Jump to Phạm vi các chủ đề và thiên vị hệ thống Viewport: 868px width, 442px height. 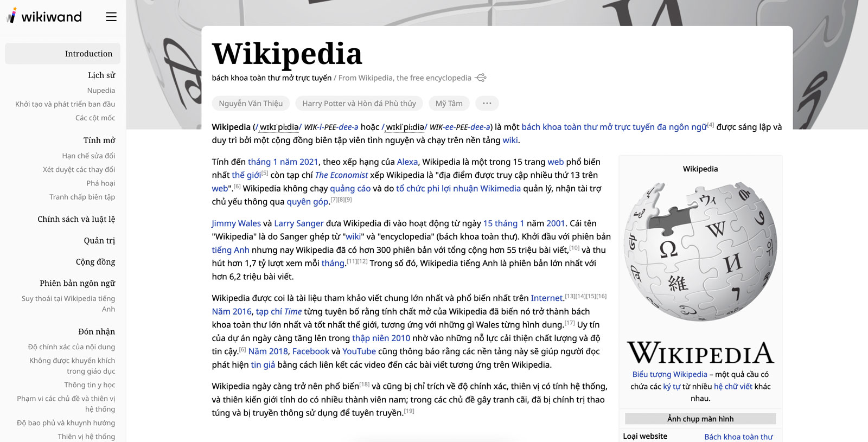pyautogui.click(x=66, y=404)
